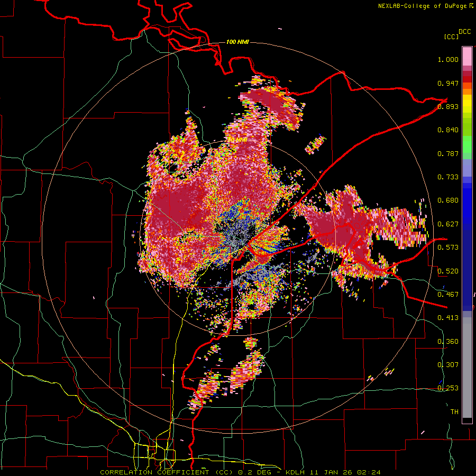
Task: Click the 50 NMI range ring label
Action: [x=237, y=140]
